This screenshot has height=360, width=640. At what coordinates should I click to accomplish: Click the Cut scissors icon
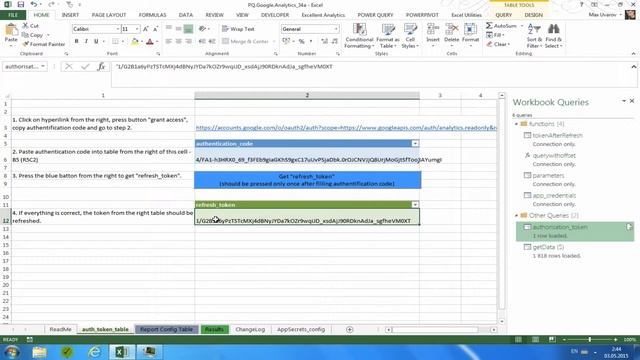(25, 26)
